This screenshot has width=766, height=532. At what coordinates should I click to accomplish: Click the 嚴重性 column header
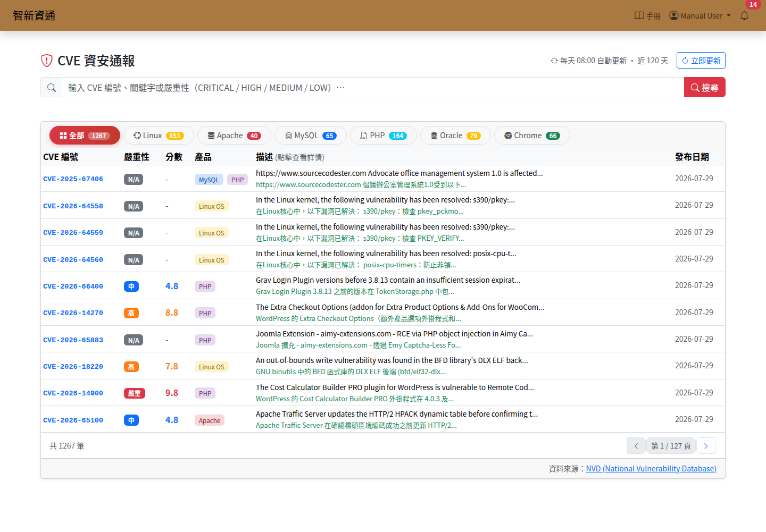point(137,157)
